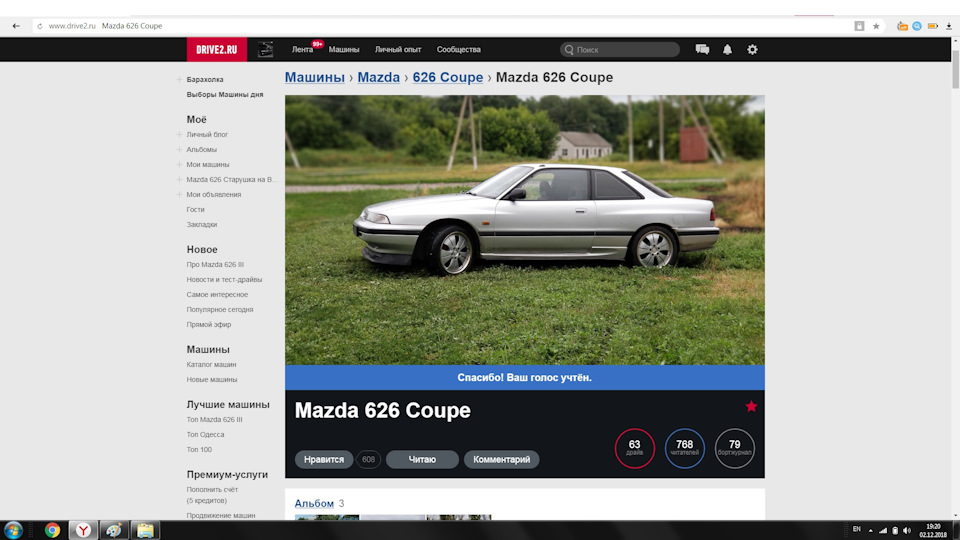
Task: Open the network signal tray icon
Action: (882, 530)
